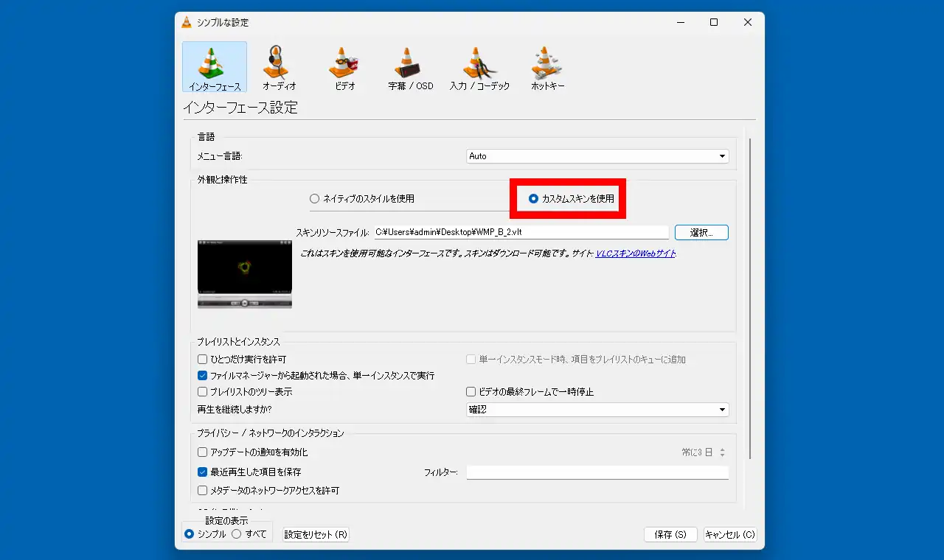Select カスタムスキンを使用 radio button
944x560 pixels.
(x=534, y=198)
